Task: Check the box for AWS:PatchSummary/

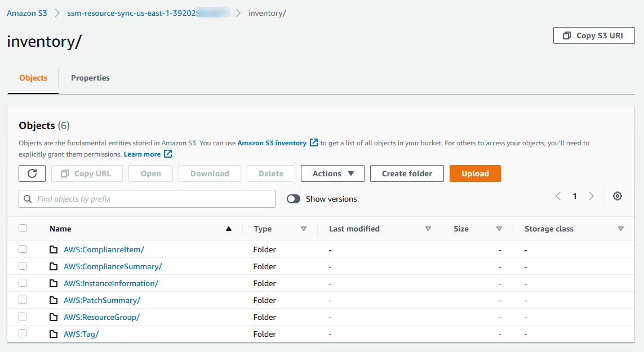Action: (23, 300)
